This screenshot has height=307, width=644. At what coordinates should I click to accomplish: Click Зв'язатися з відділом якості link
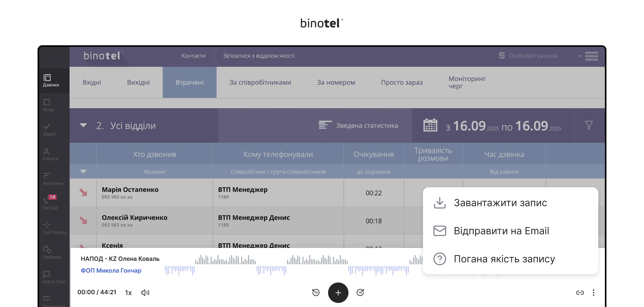point(259,55)
